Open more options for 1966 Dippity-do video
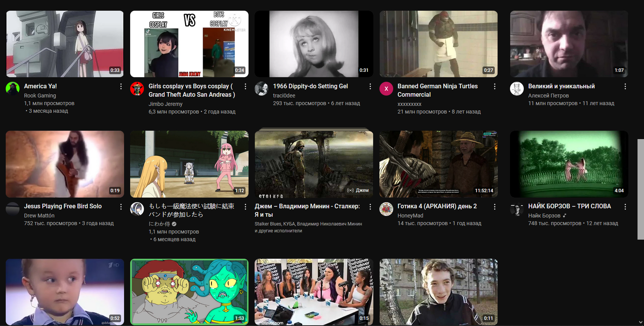This screenshot has height=326, width=644. (370, 86)
